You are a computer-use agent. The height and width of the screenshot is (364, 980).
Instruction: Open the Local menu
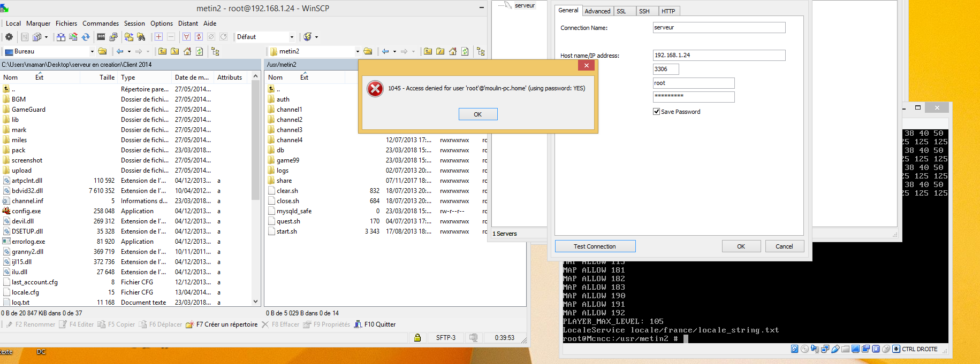[13, 23]
